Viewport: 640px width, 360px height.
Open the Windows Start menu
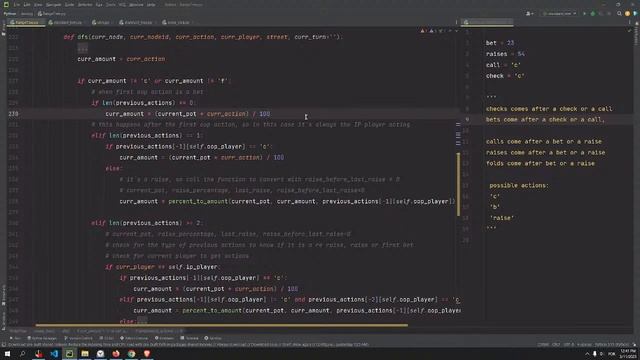click(x=7, y=354)
